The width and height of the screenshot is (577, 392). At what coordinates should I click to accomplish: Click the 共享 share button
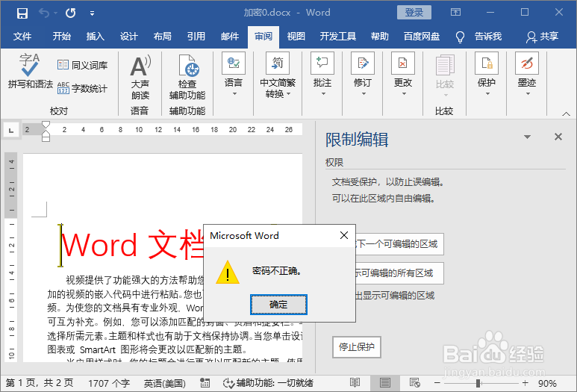click(x=543, y=37)
